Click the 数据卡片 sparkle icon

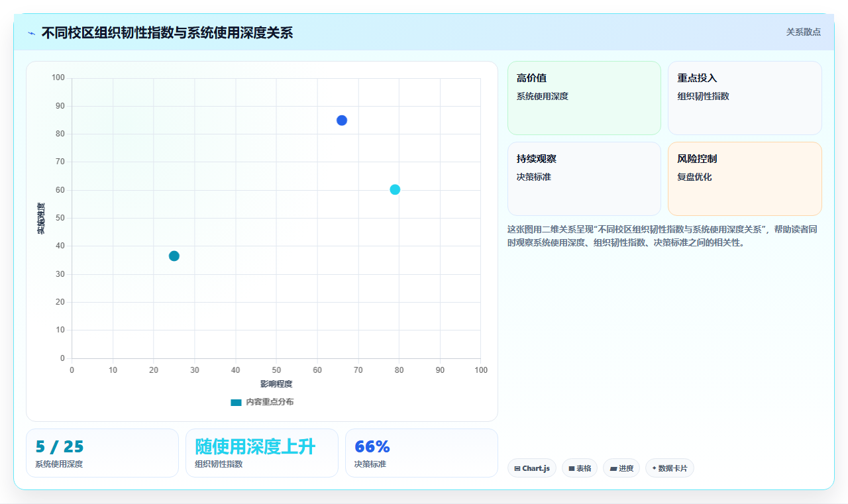654,468
